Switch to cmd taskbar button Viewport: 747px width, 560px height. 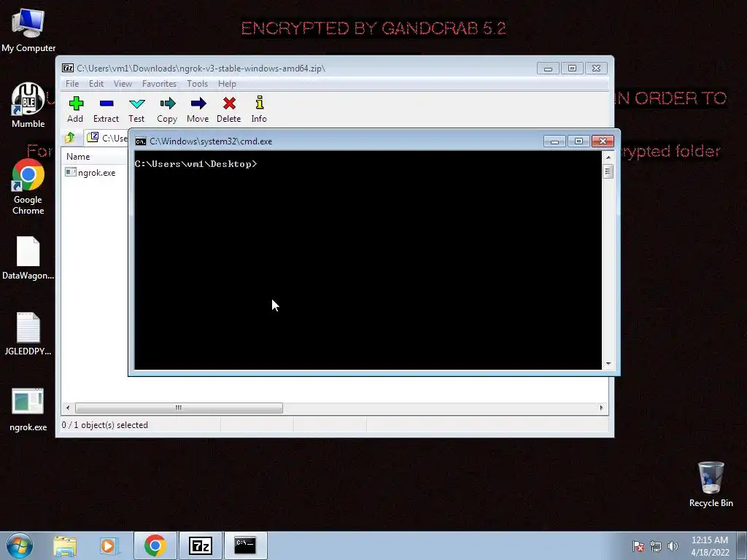(x=245, y=545)
